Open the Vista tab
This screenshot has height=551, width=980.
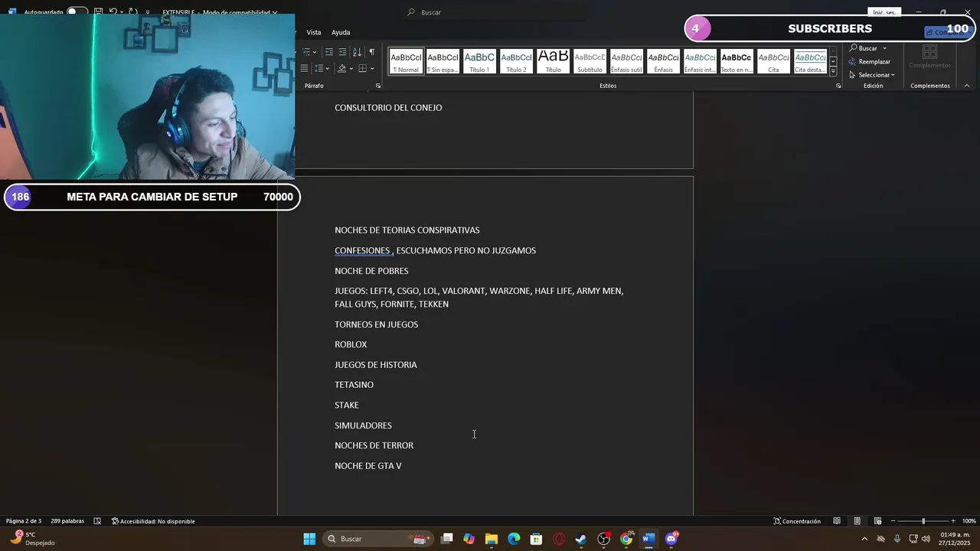coord(314,32)
